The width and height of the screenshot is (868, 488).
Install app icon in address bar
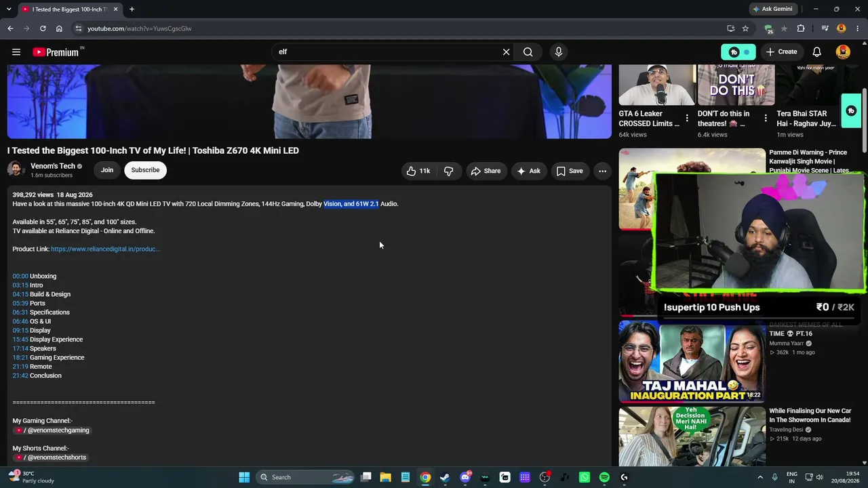[730, 28]
